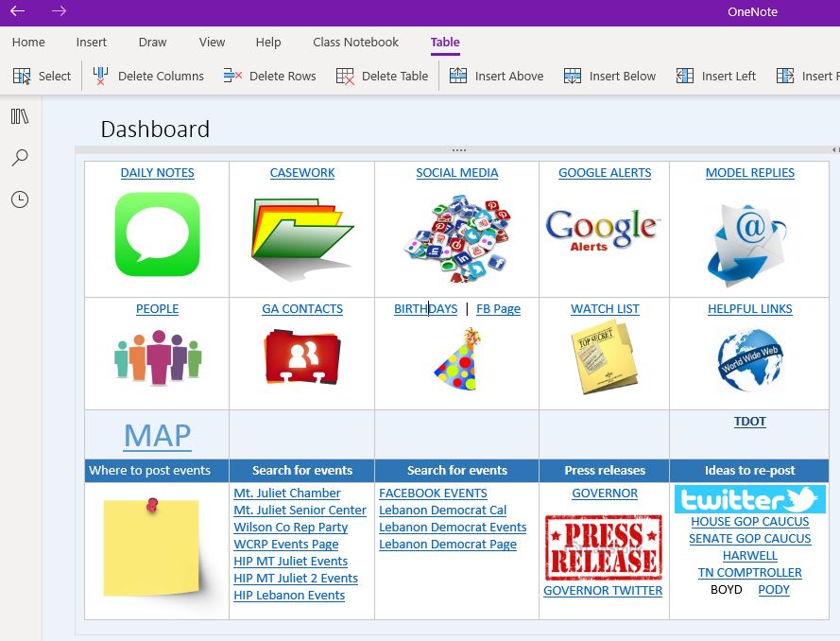This screenshot has width=840, height=641.
Task: Click the colorful folders Casework image
Action: (302, 239)
